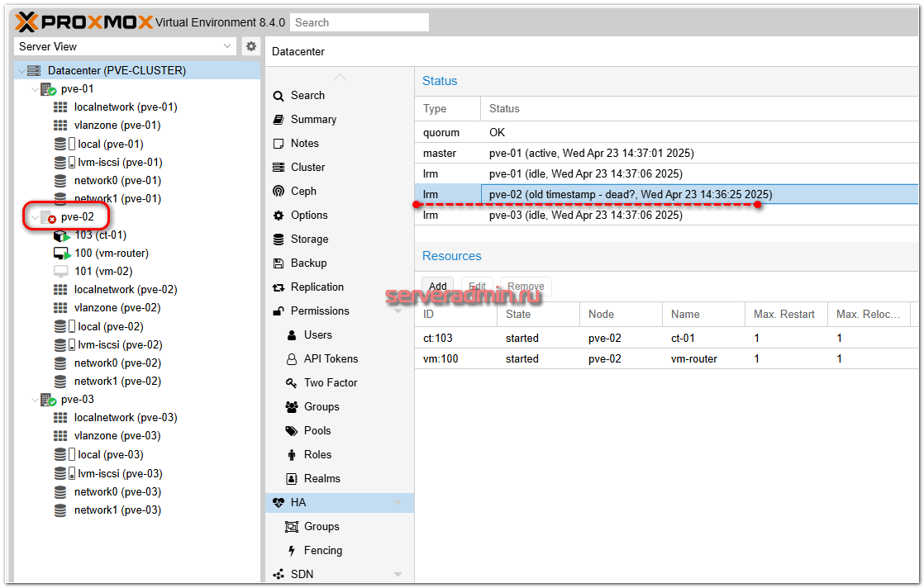Viewport: 924px width, 588px height.
Task: Click the Options gear icon
Action: [279, 216]
